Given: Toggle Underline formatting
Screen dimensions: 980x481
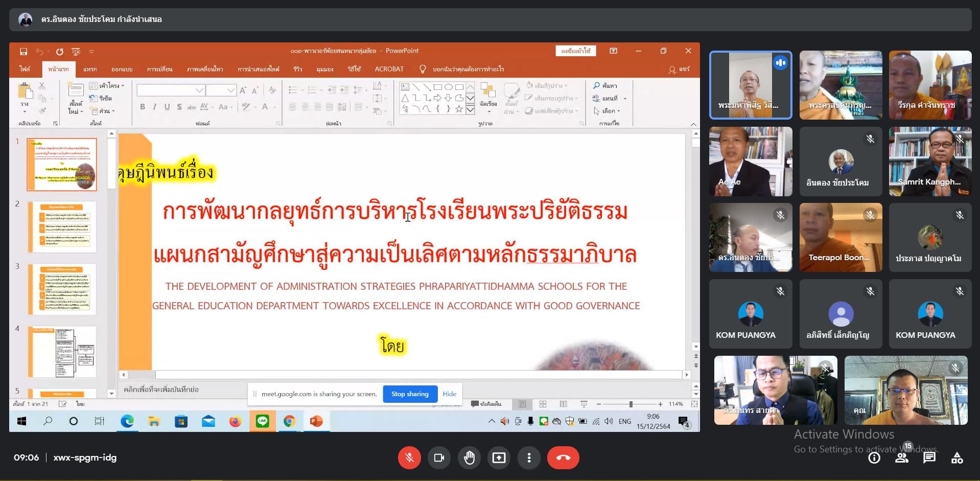Looking at the screenshot, I should pyautogui.click(x=167, y=107).
